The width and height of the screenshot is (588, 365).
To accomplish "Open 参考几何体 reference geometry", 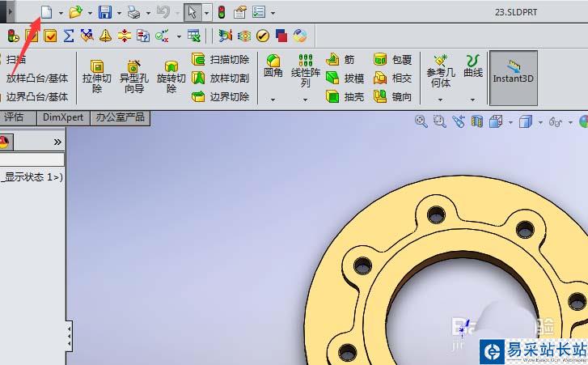I will click(441, 71).
